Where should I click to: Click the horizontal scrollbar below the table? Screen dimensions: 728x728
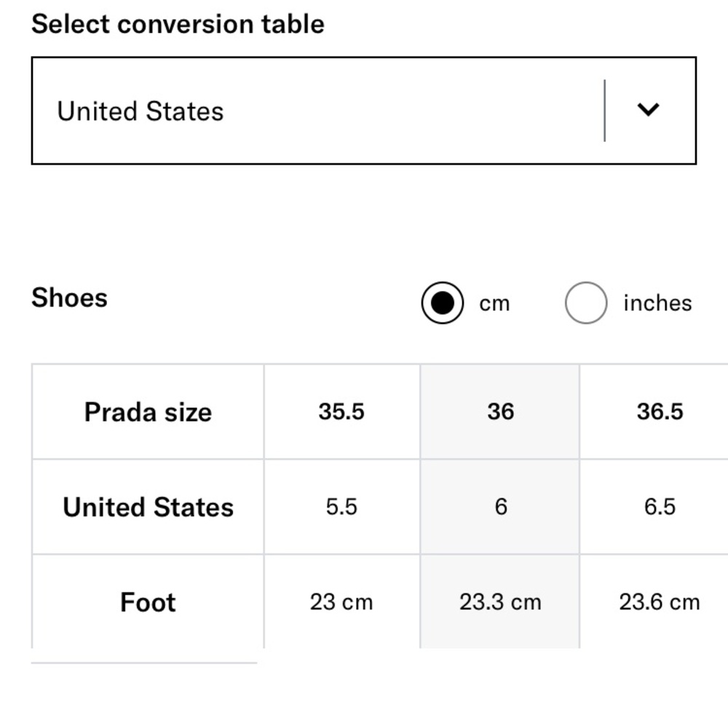coord(144,663)
